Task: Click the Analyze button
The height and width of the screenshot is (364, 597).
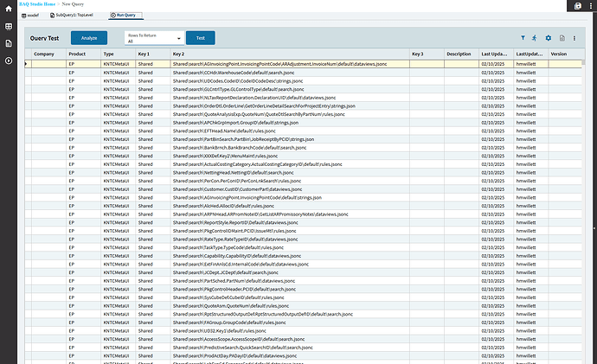Action: pos(89,38)
